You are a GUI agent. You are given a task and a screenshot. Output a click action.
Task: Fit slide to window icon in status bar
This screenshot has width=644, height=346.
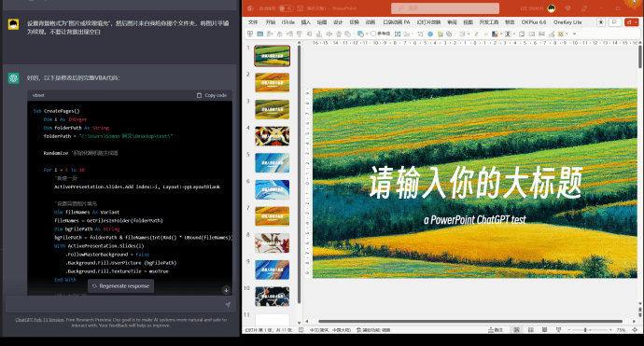coord(635,329)
